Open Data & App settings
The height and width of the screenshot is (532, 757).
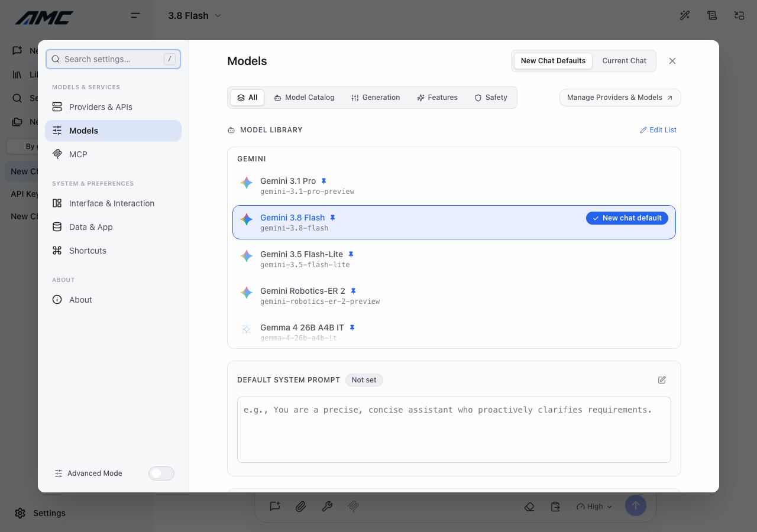pos(113,227)
